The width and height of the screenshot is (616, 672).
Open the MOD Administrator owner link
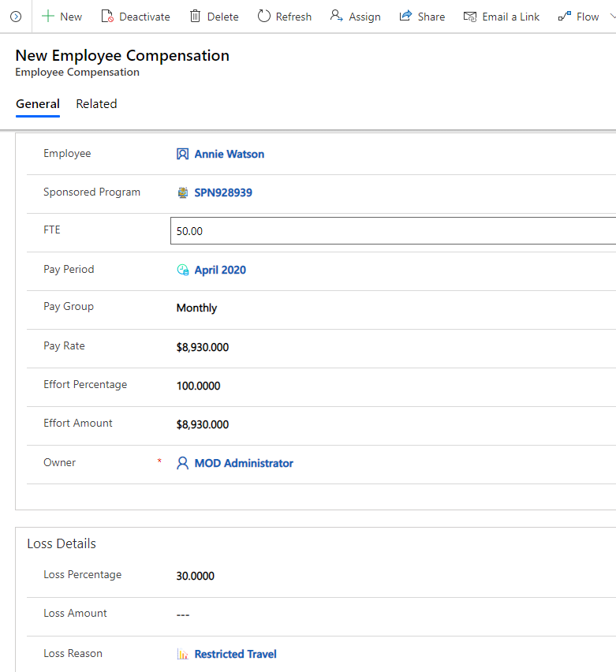pyautogui.click(x=244, y=463)
